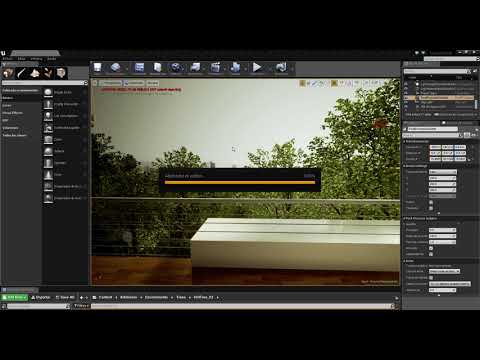The height and width of the screenshot is (360, 480).
Task: Open the Window menu
Action: 36,59
